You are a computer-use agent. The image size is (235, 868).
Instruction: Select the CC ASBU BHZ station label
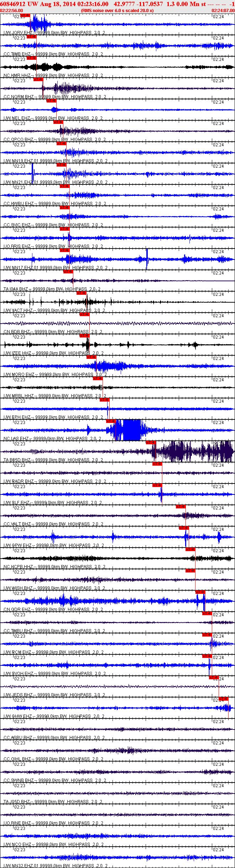point(18,738)
